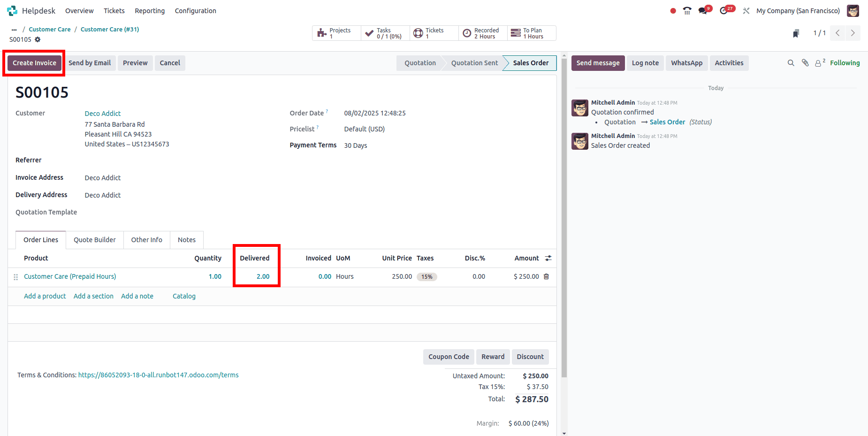Open the breadcrumb ellipsis menu
Image resolution: width=868 pixels, height=436 pixels.
pyautogui.click(x=14, y=29)
